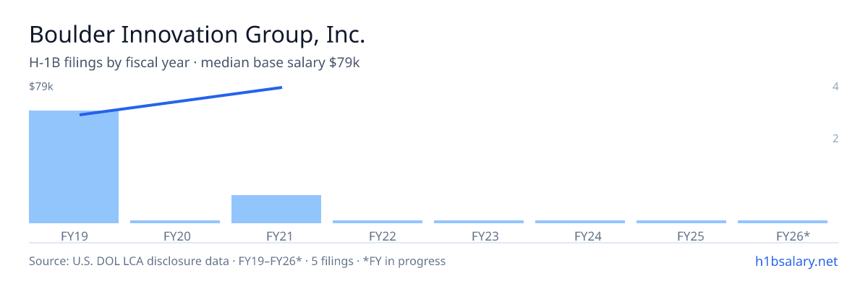This screenshot has width=868, height=289.
Task: Click the blue median salary trend line
Action: pos(181,100)
